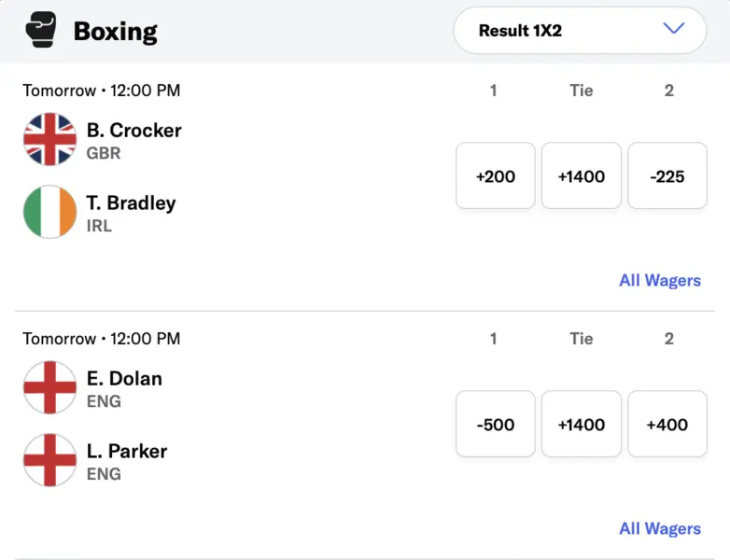Click the boxing glove icon
Viewport: 730px width, 560px height.
click(41, 30)
